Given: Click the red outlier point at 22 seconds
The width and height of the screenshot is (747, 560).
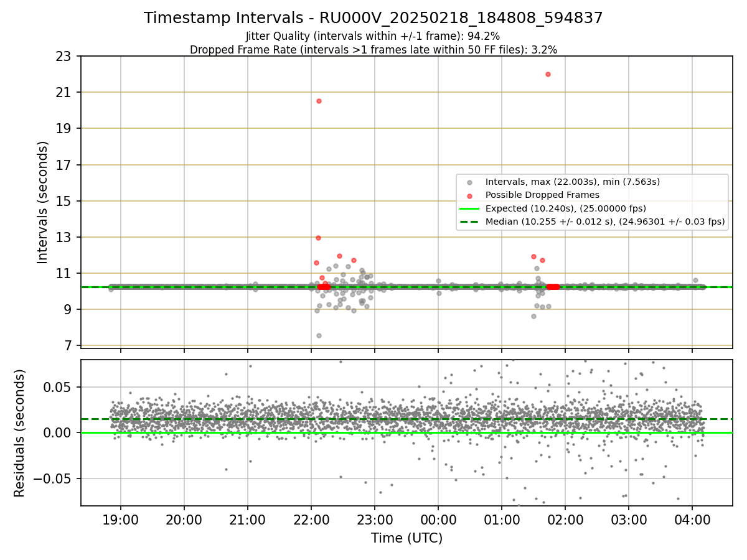Looking at the screenshot, I should tap(548, 74).
